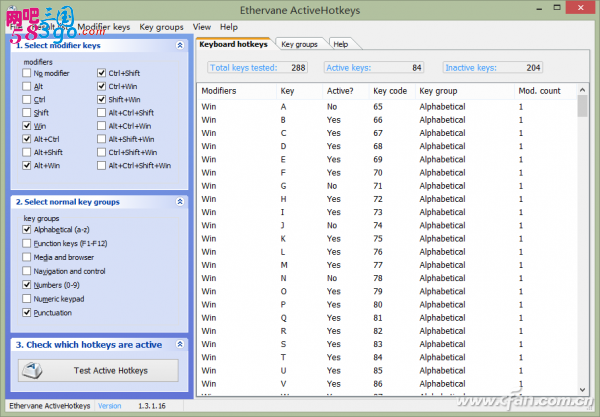
Task: Enable the Alt+Shift checkbox
Action: pos(26,152)
